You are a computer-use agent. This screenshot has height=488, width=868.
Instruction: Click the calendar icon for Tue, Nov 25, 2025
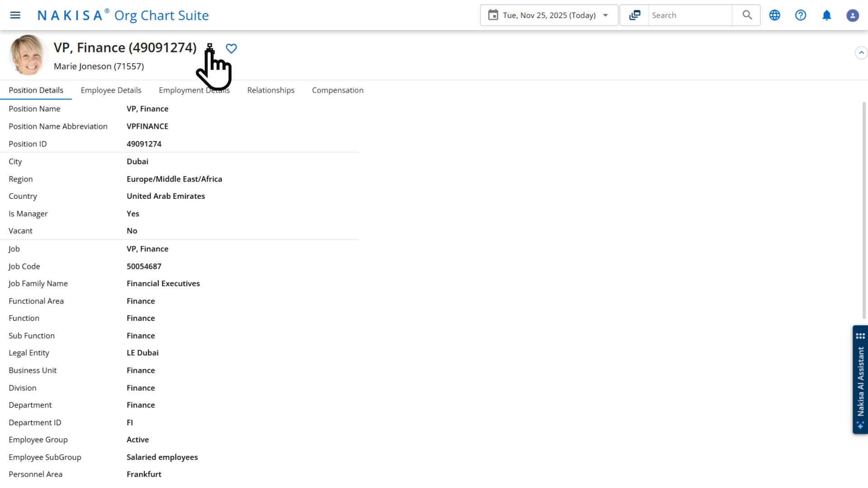pos(493,15)
